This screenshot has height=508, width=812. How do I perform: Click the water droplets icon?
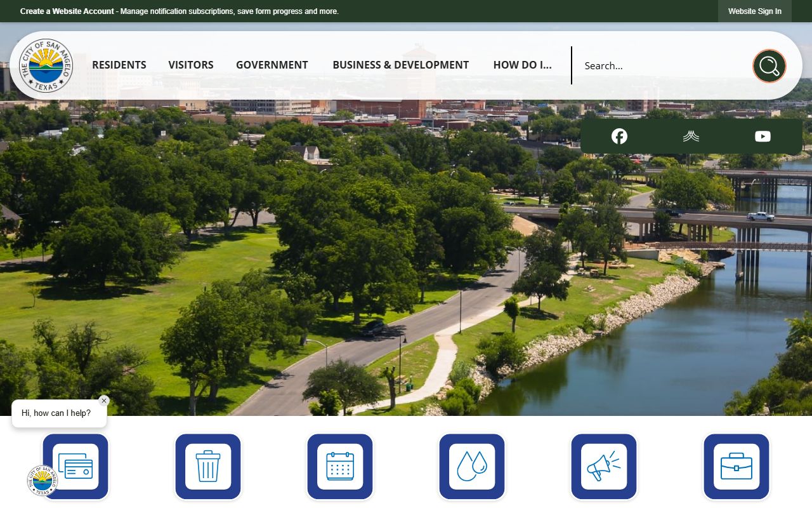(x=472, y=467)
